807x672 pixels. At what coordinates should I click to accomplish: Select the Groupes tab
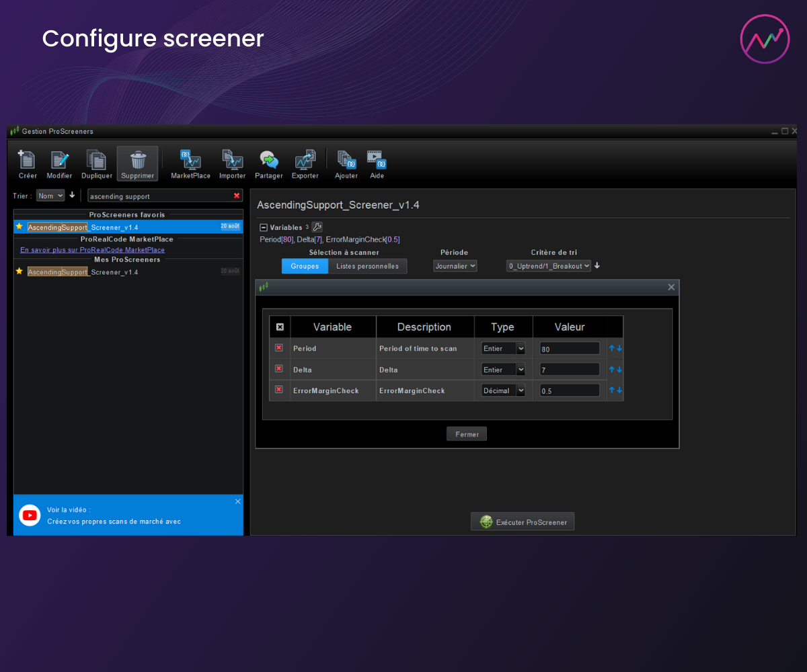tap(305, 266)
